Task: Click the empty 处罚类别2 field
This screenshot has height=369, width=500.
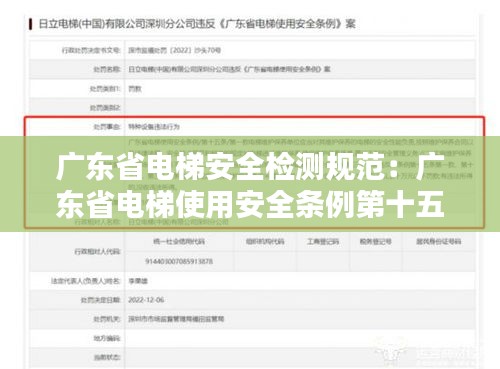Action: 300,108
